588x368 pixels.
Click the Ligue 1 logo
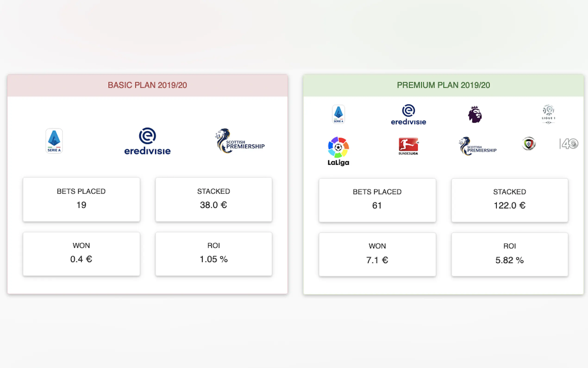click(548, 114)
